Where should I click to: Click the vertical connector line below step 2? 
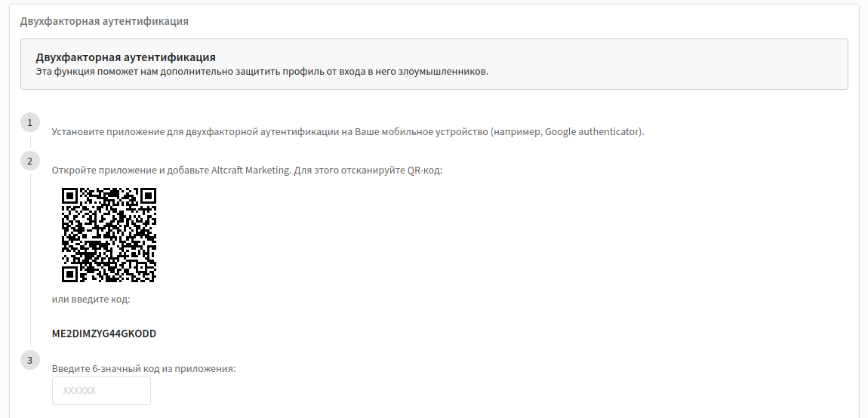[30, 260]
